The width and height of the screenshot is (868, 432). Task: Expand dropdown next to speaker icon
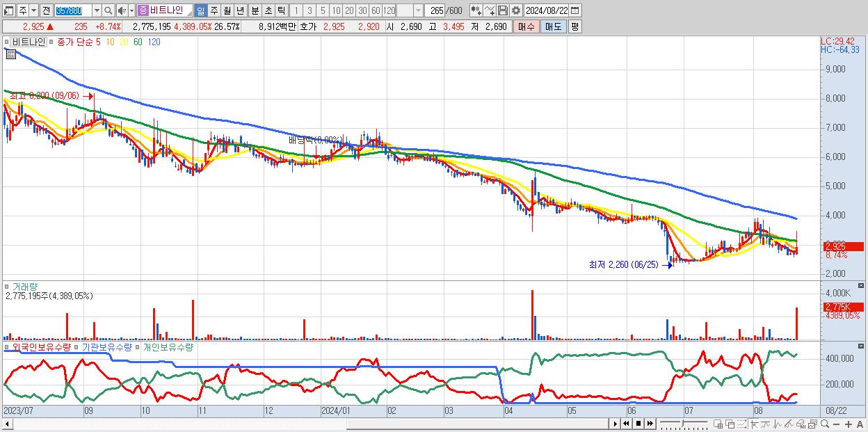coord(131,10)
